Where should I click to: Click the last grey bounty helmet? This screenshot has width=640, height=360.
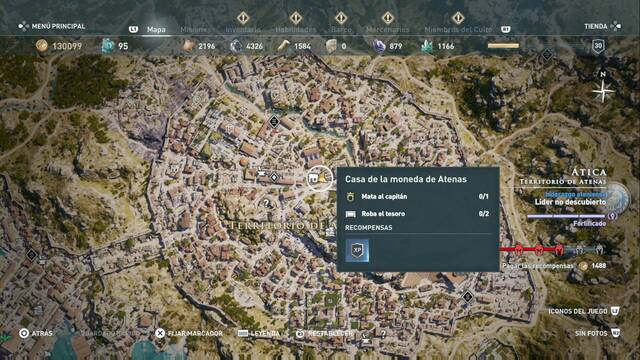(599, 249)
